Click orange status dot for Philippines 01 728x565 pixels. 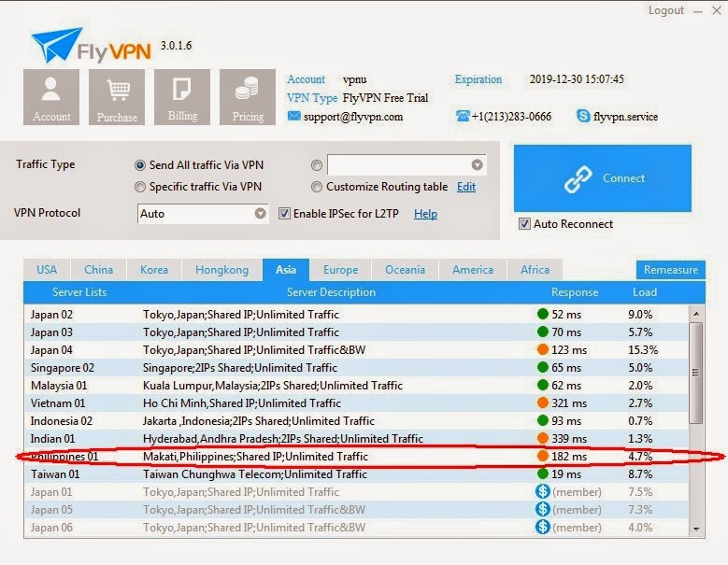(543, 456)
